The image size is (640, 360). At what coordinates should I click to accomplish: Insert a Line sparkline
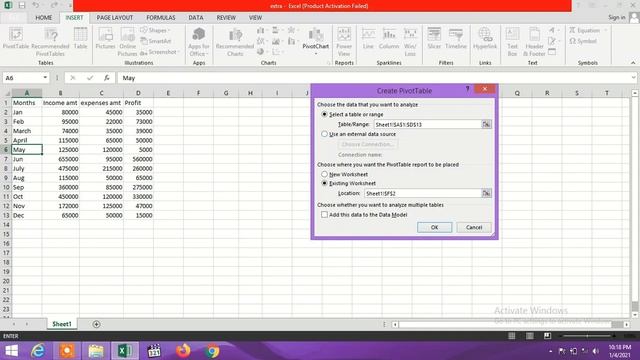pos(368,39)
